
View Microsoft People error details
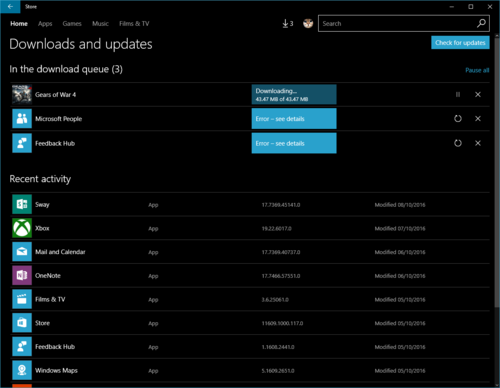point(294,119)
